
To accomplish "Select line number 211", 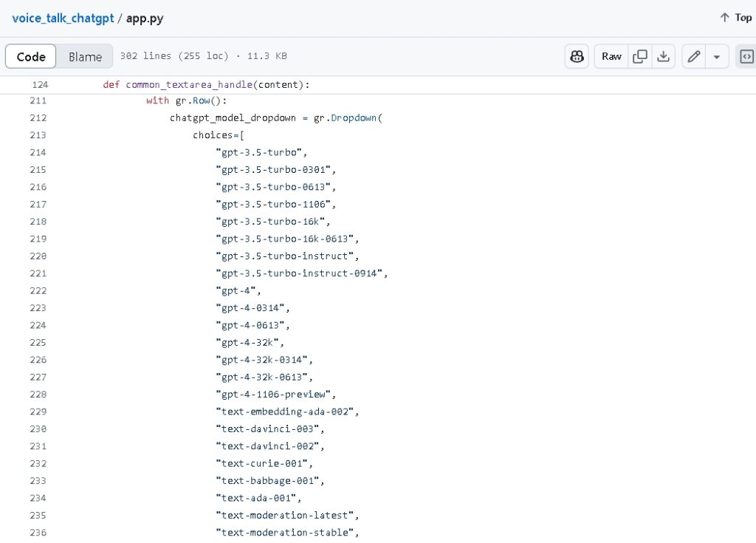I will coord(38,100).
